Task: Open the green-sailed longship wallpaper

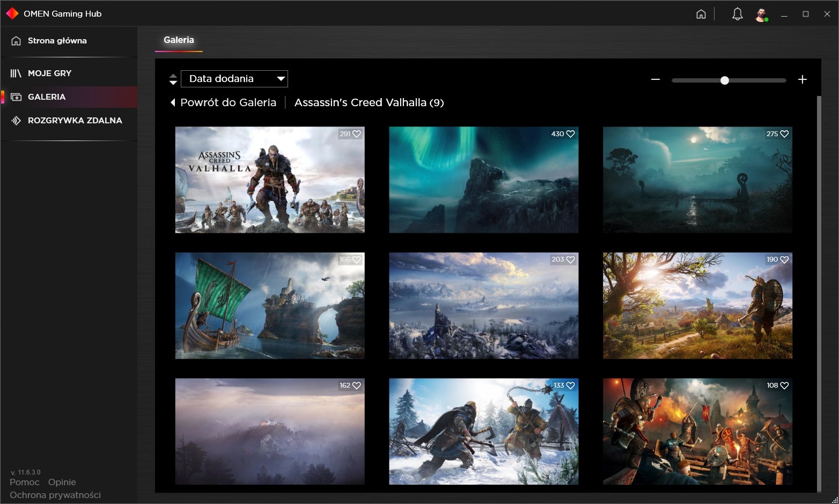Action: [270, 306]
